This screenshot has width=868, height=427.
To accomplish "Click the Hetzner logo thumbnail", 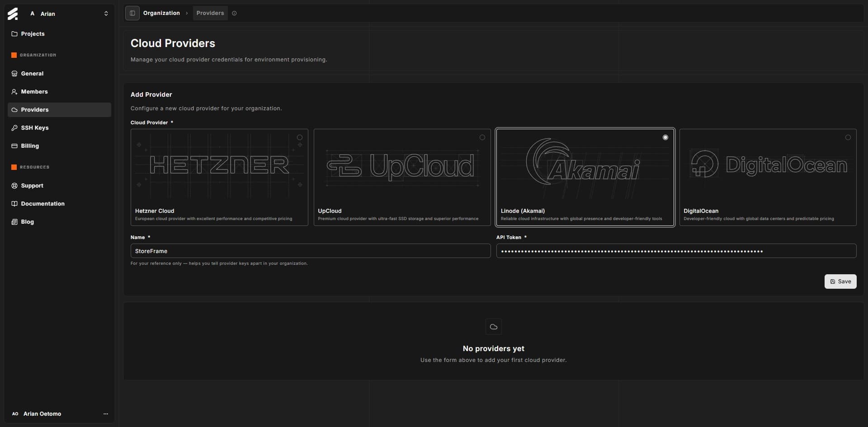I will click(x=219, y=165).
